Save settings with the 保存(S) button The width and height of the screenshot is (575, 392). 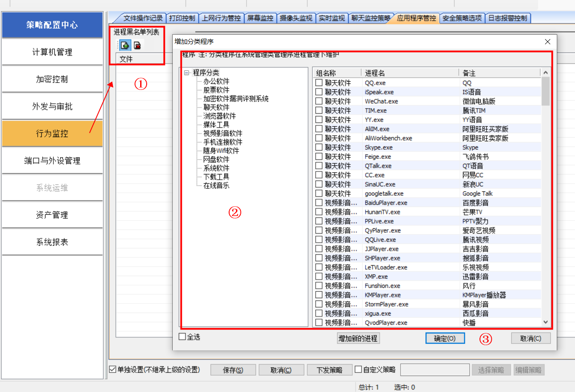pyautogui.click(x=233, y=369)
